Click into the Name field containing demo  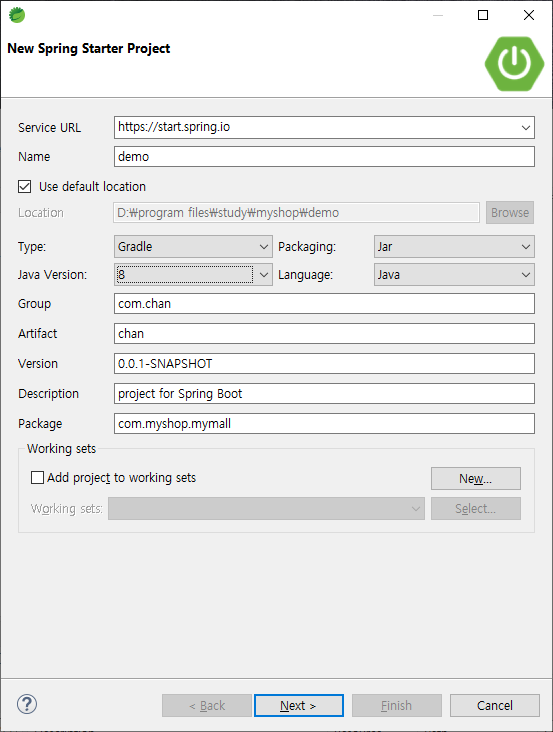click(x=324, y=156)
